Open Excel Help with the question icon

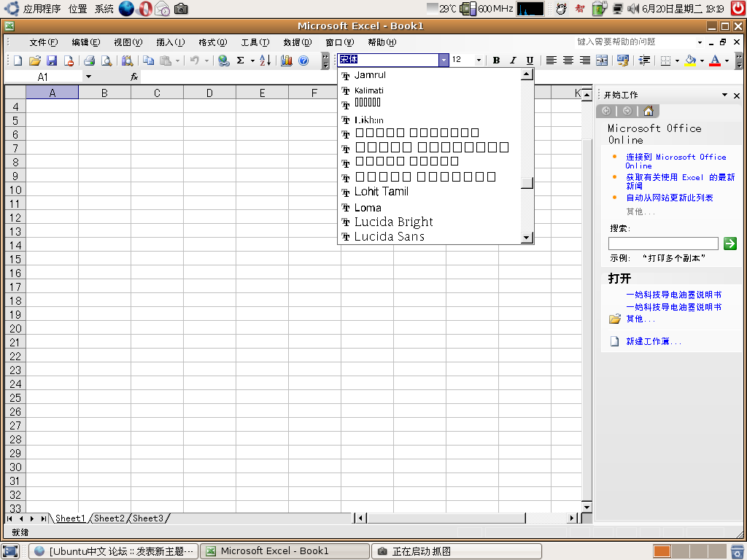pos(303,61)
